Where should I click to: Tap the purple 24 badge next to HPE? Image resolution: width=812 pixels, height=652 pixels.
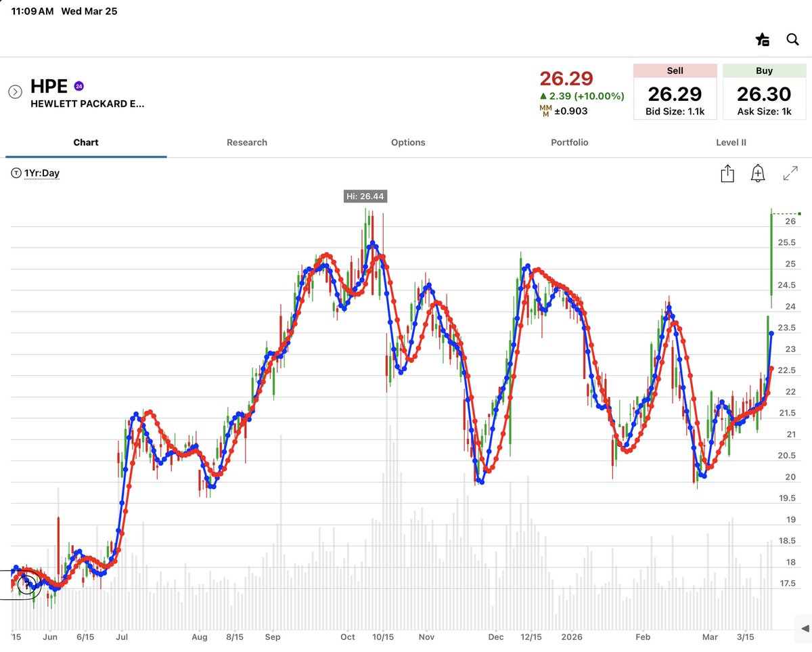click(x=78, y=86)
